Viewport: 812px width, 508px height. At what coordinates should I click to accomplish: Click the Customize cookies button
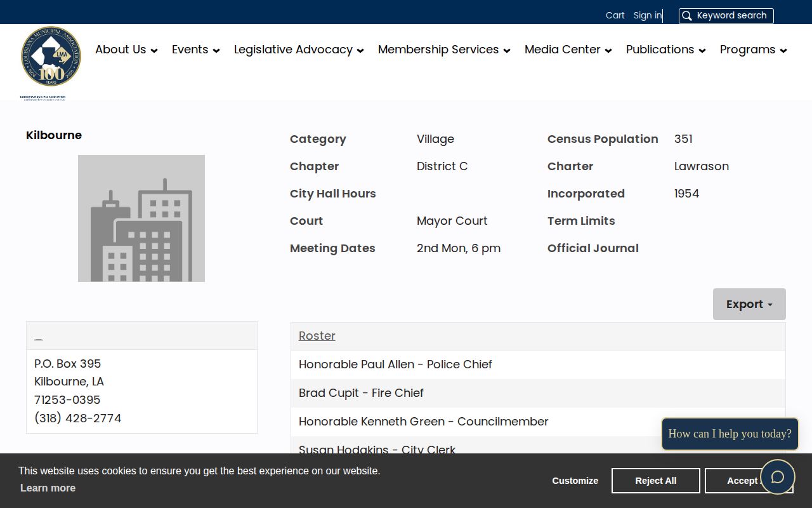click(x=575, y=481)
